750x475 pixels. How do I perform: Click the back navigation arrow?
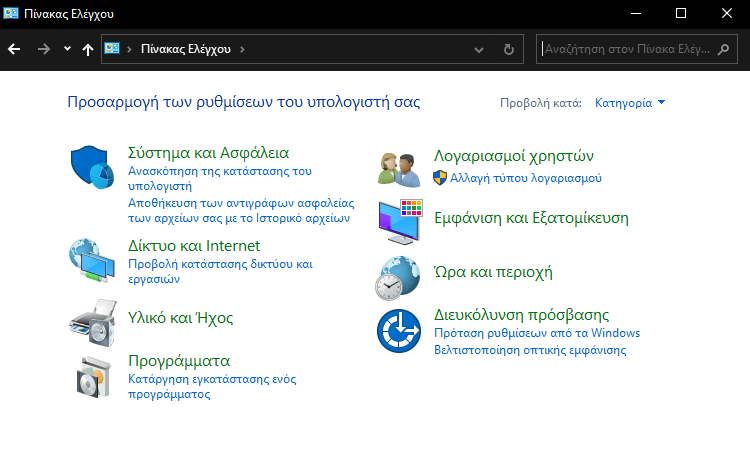(14, 49)
